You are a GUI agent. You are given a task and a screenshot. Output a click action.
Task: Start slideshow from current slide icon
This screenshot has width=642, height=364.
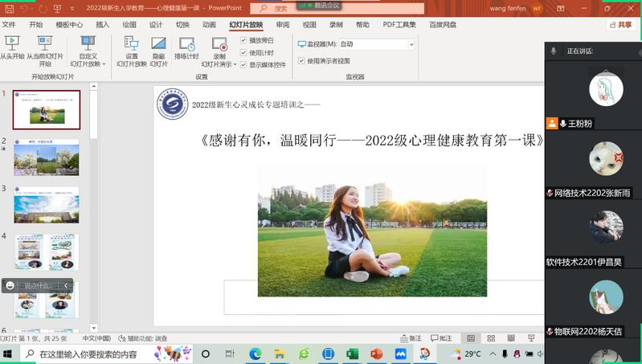pos(44,49)
